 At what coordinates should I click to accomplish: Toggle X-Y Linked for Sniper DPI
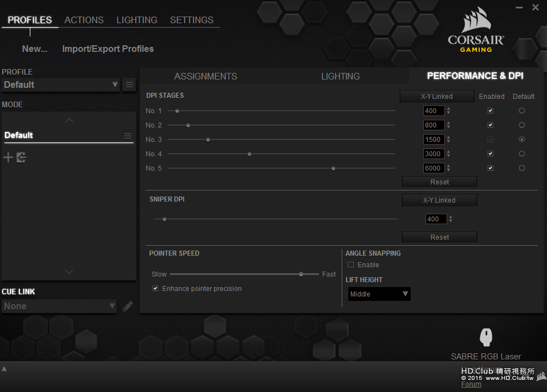(439, 200)
